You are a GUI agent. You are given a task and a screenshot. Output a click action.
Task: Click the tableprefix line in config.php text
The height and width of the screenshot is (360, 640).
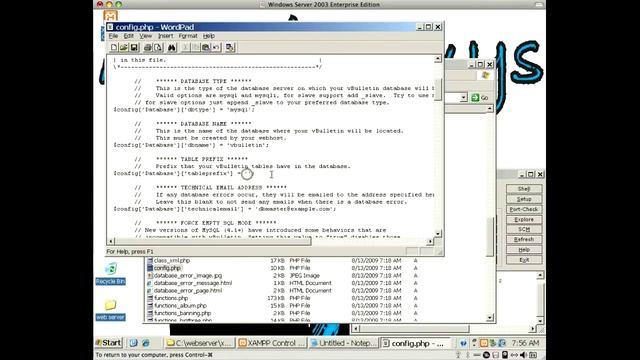(x=183, y=173)
